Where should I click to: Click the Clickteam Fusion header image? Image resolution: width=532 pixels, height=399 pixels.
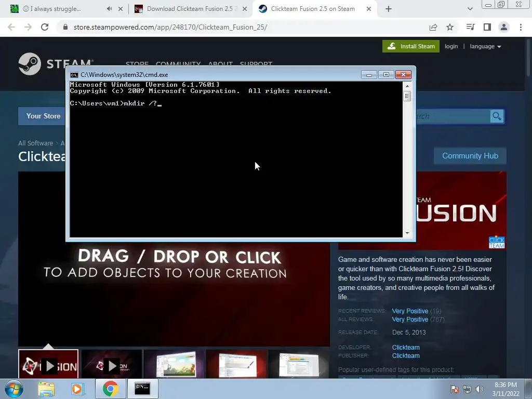point(461,210)
